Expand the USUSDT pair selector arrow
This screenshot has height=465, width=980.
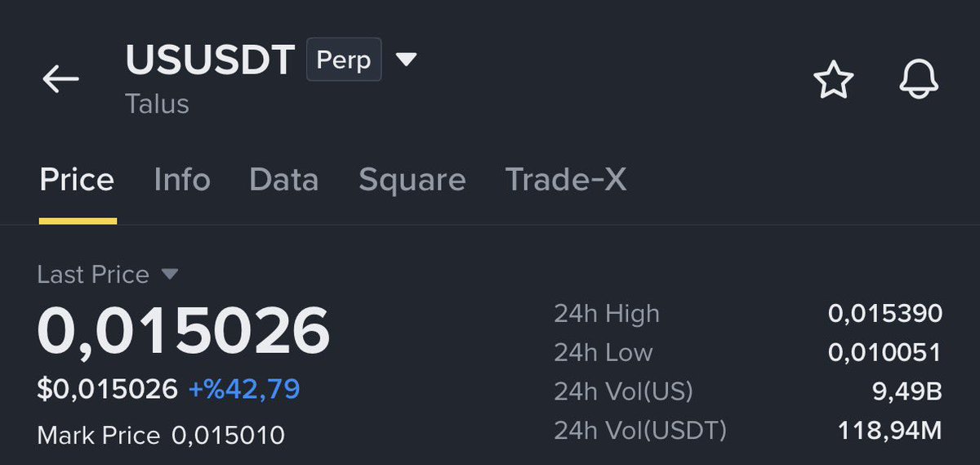[x=406, y=59]
